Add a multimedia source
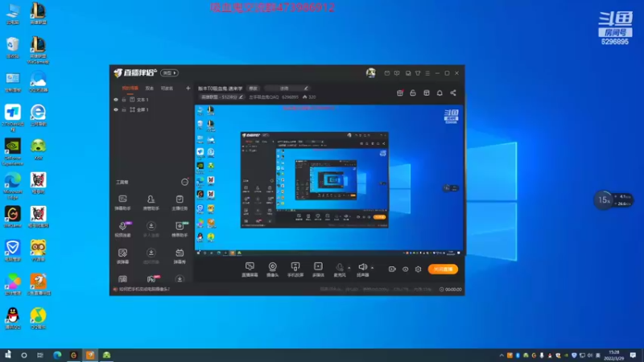644x362 pixels. coord(318,269)
